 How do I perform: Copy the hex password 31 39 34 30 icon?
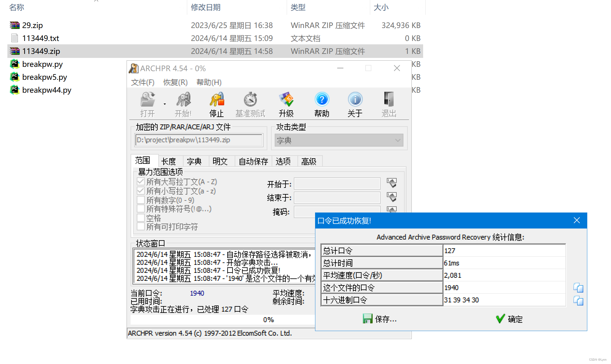pyautogui.click(x=578, y=301)
